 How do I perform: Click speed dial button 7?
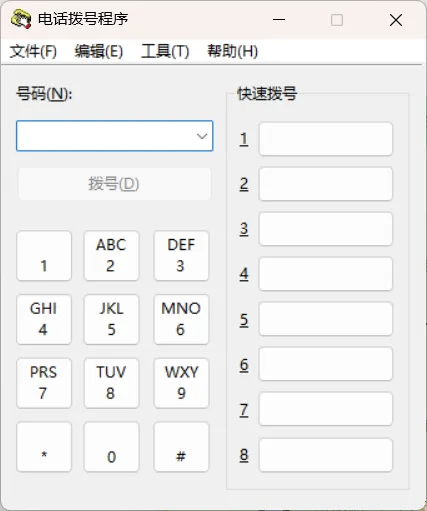[326, 409]
